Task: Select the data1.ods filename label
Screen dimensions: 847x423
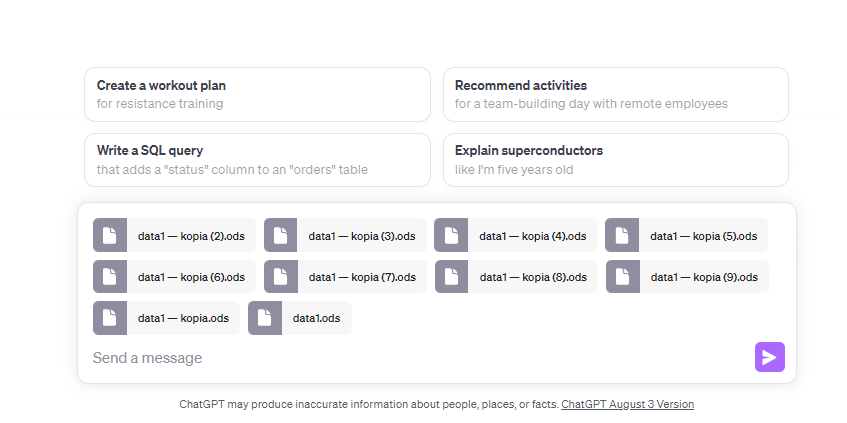Action: (316, 318)
